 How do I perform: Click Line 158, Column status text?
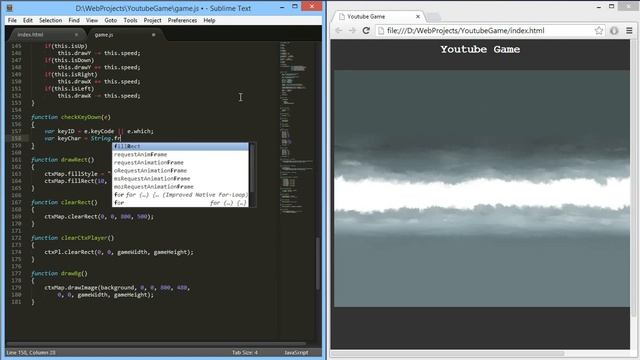point(31,352)
